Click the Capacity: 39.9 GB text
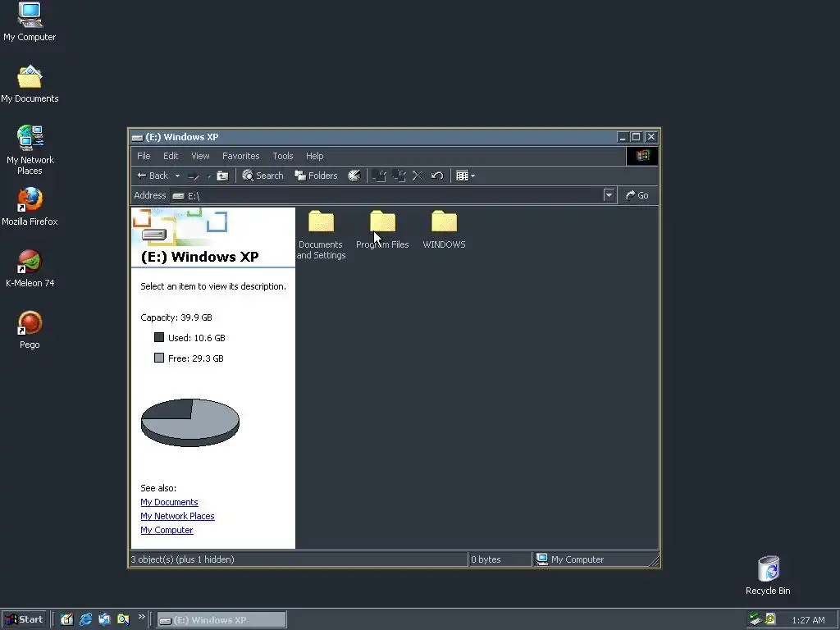Image resolution: width=840 pixels, height=630 pixels. 176,317
